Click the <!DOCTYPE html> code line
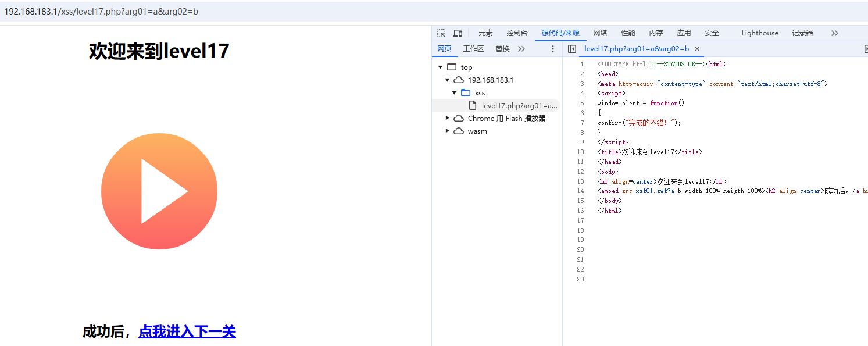This screenshot has height=346, width=868. coord(662,64)
